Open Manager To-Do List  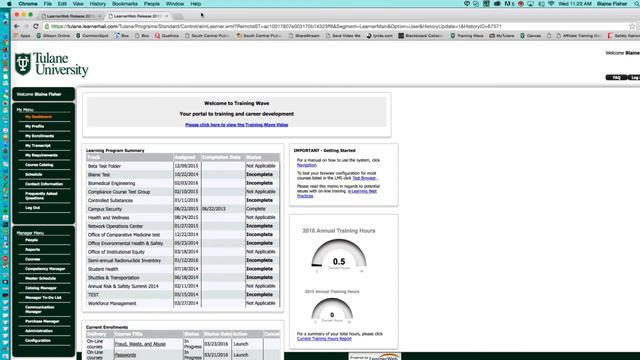pos(43,298)
